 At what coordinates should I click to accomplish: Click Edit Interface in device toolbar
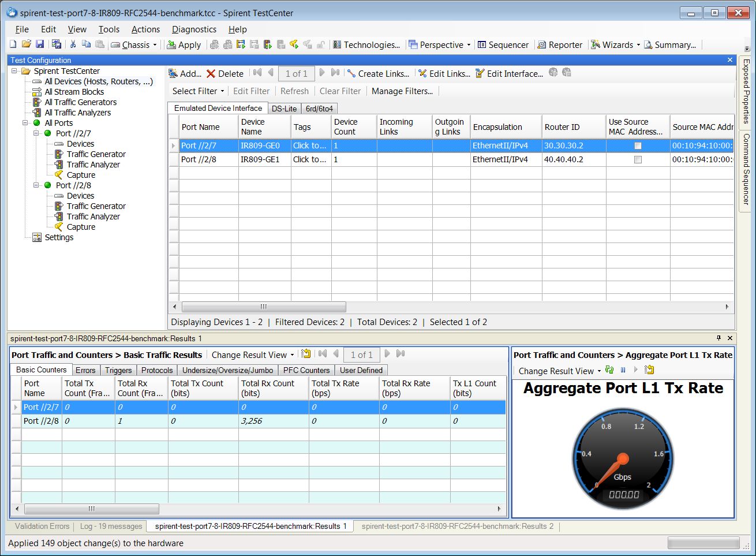click(509, 73)
